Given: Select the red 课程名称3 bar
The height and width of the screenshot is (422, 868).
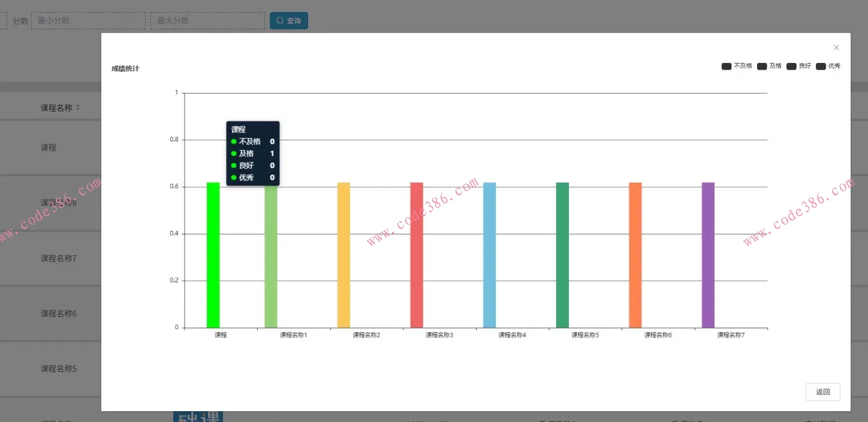Looking at the screenshot, I should (x=417, y=255).
